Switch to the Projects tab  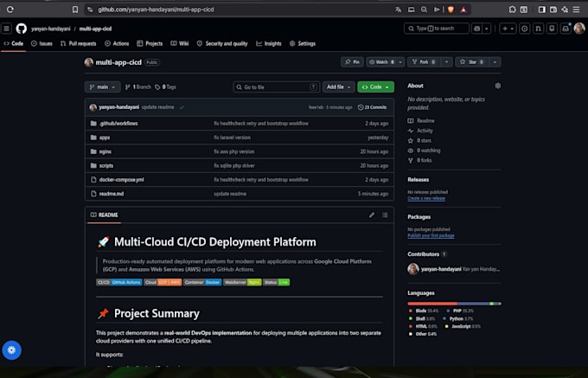click(x=150, y=43)
